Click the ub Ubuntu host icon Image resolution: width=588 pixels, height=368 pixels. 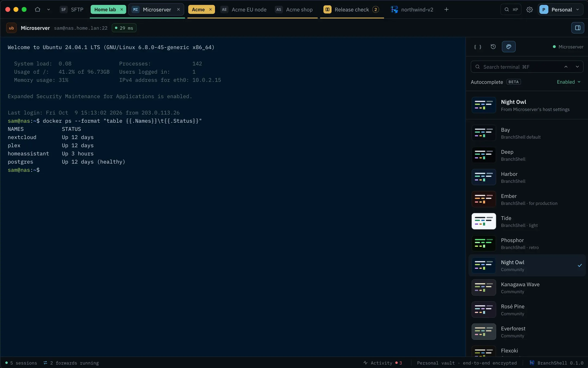point(11,28)
